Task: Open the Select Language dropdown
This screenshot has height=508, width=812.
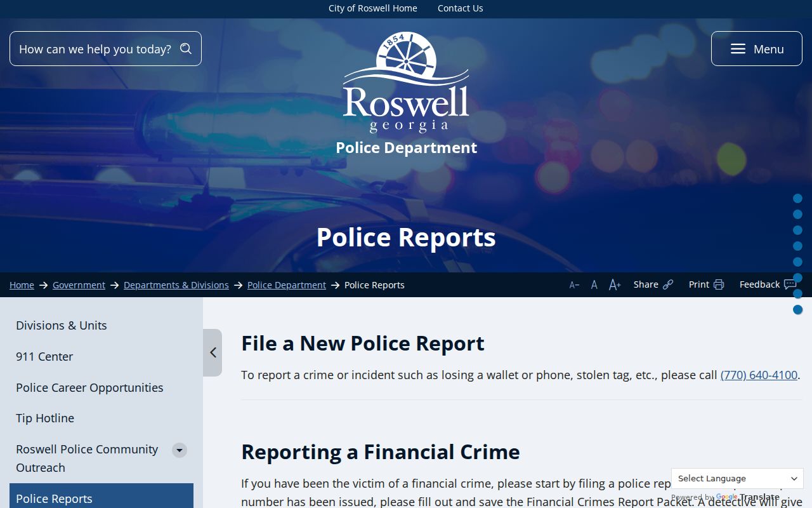Action: pos(737,479)
